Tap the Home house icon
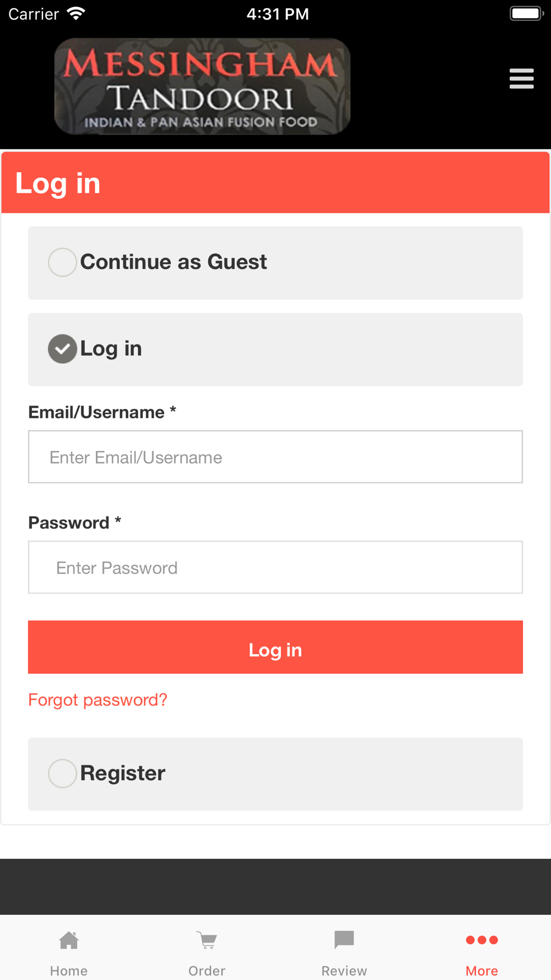 (x=69, y=940)
